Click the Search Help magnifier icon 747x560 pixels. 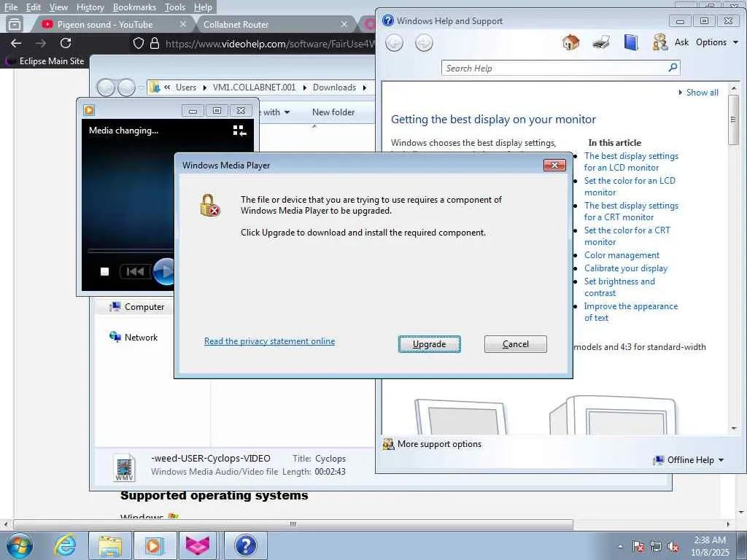point(673,68)
